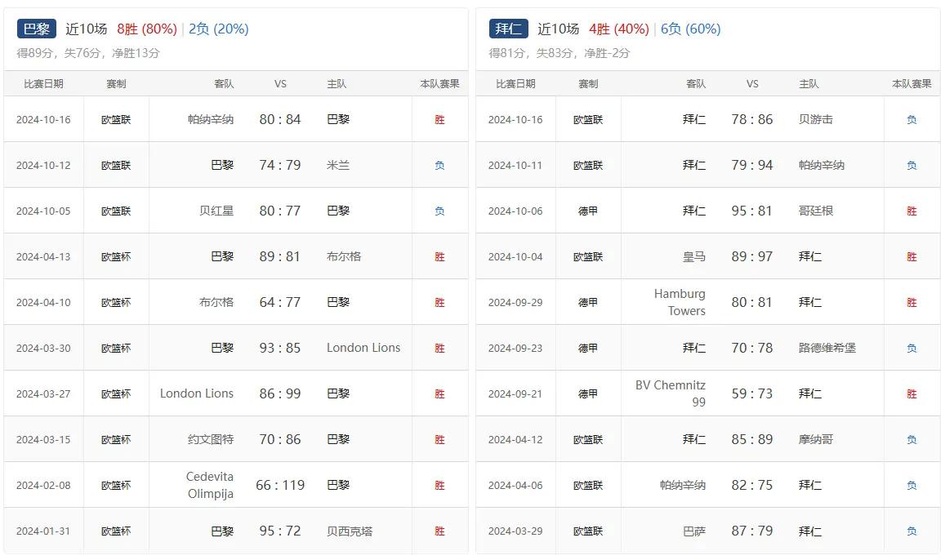Click the 80 : 84 score of 帕纳辛纳 vs 巴黎
The width and height of the screenshot is (945, 560).
pos(279,119)
